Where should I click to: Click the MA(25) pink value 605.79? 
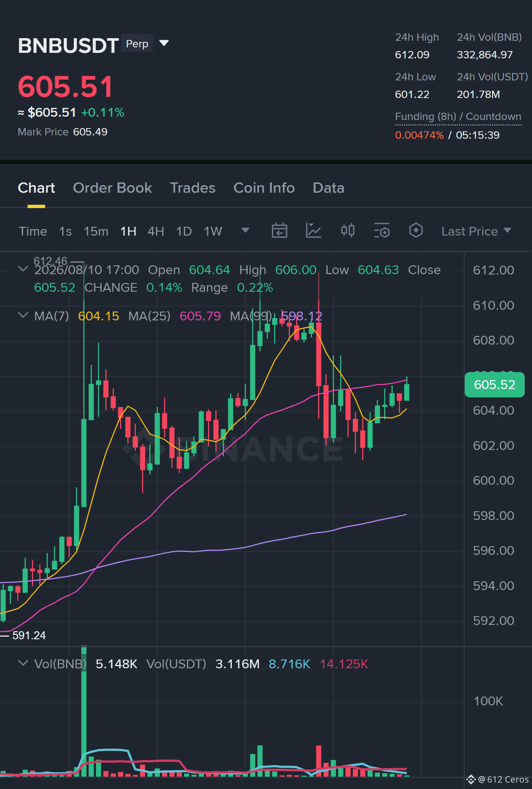(200, 316)
